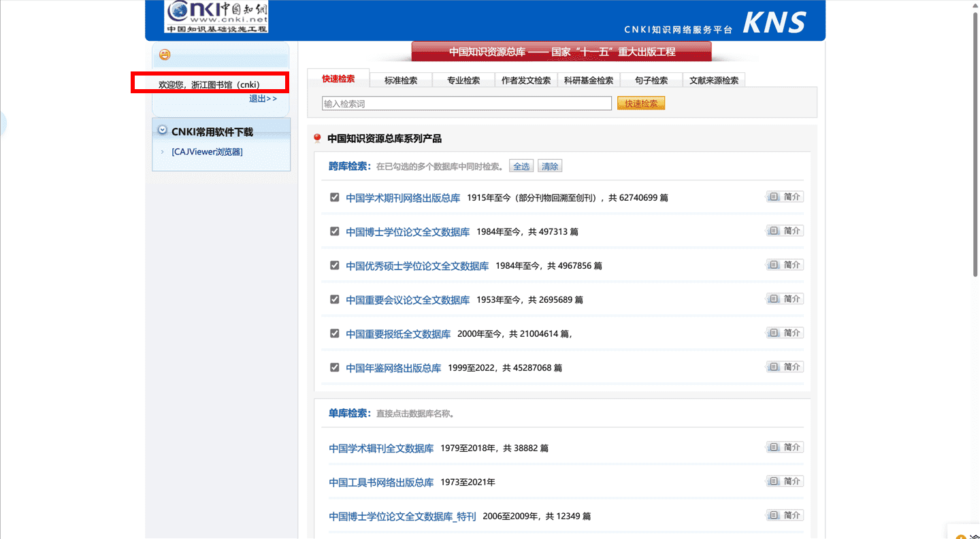Open 中国学术辑刊全文数据库 link

[381, 448]
